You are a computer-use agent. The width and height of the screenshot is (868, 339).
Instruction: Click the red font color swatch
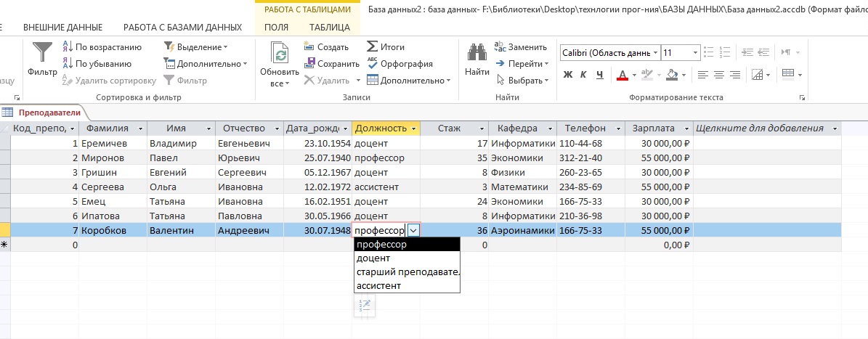[x=622, y=75]
